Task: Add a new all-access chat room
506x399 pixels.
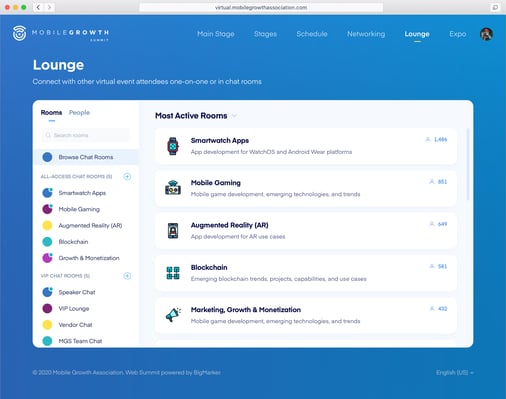Action: coord(127,176)
